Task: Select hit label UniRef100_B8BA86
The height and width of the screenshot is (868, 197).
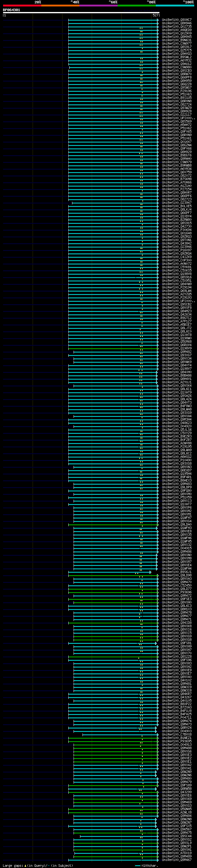Action: [177, 375]
